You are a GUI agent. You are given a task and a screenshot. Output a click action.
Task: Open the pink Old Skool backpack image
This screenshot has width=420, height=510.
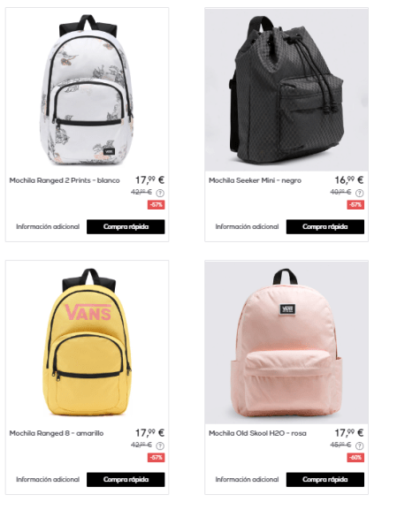(x=286, y=342)
